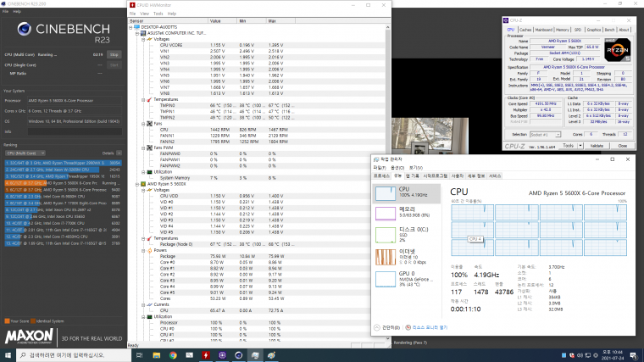The height and width of the screenshot is (362, 644).
Task: Click the Tools button in CPU-Z
Action: 569,146
